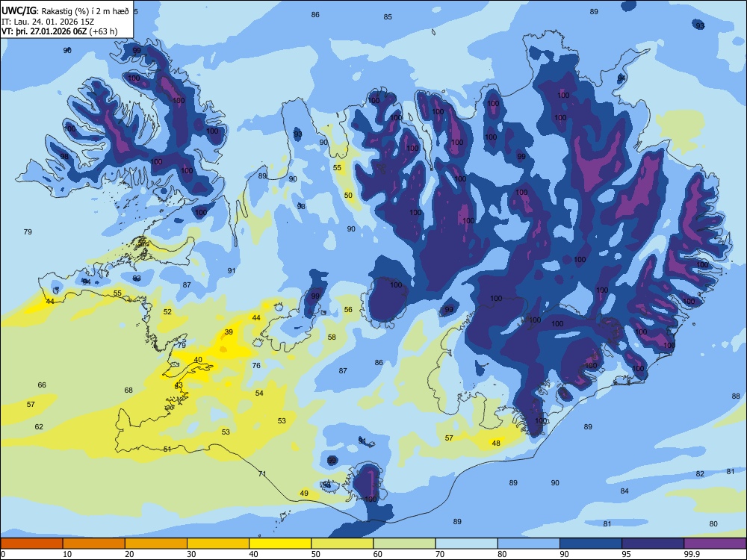Click the humidity value '88' at the right edge
The image size is (747, 560).
pyautogui.click(x=736, y=396)
